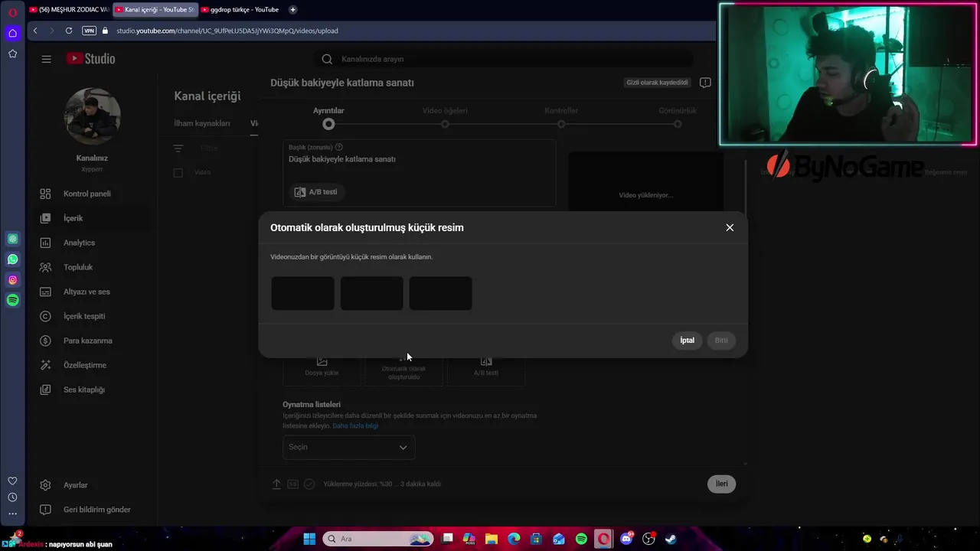Open the Daha fazla bilgi link

click(x=355, y=425)
